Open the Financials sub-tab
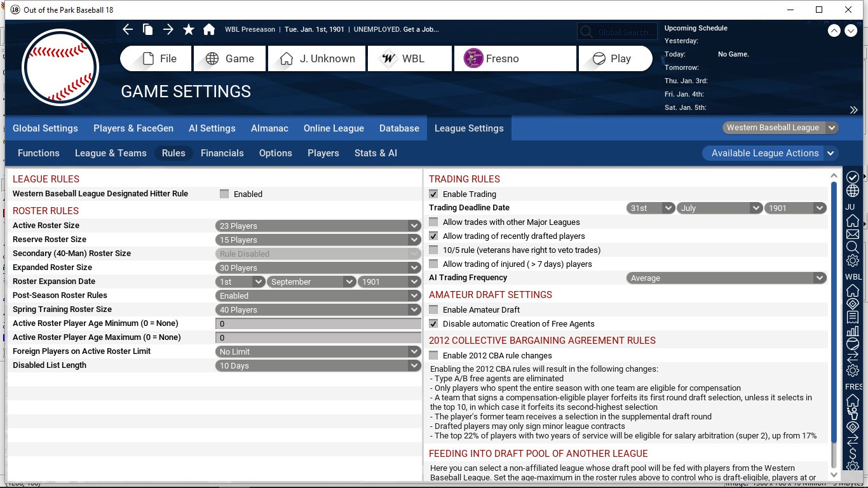 tap(222, 153)
